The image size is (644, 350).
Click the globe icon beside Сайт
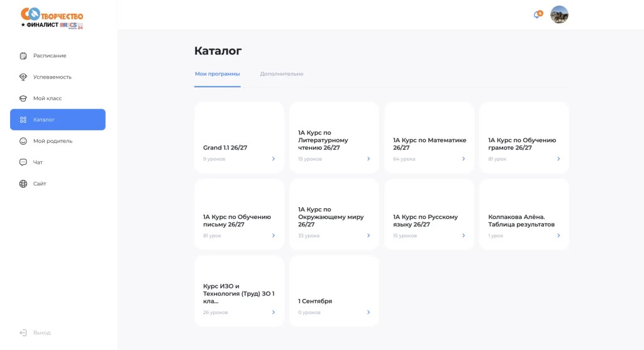(23, 184)
